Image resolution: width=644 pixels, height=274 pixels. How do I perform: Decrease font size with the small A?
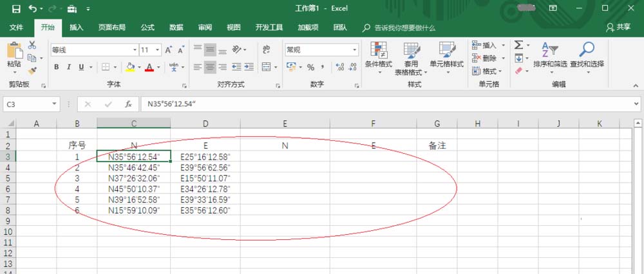[181, 50]
